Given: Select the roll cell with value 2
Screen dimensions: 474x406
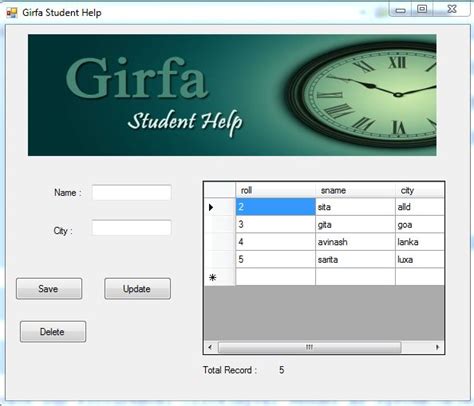Looking at the screenshot, I should 275,207.
